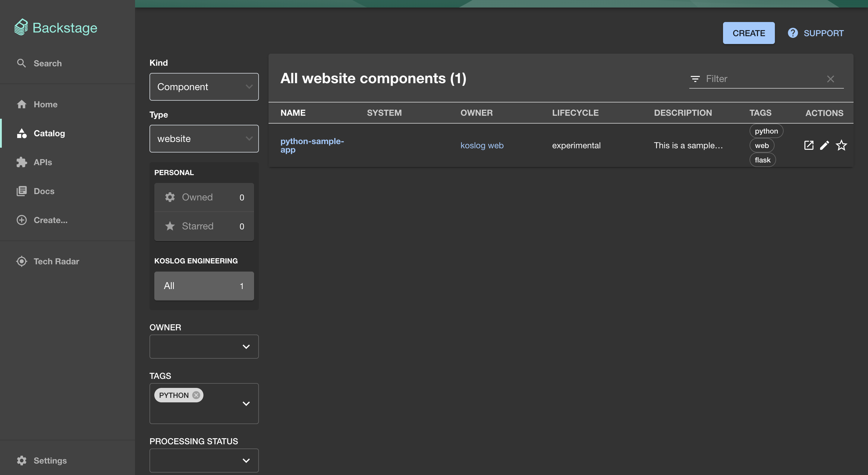Open python-sample-app component link
868x475 pixels.
312,145
